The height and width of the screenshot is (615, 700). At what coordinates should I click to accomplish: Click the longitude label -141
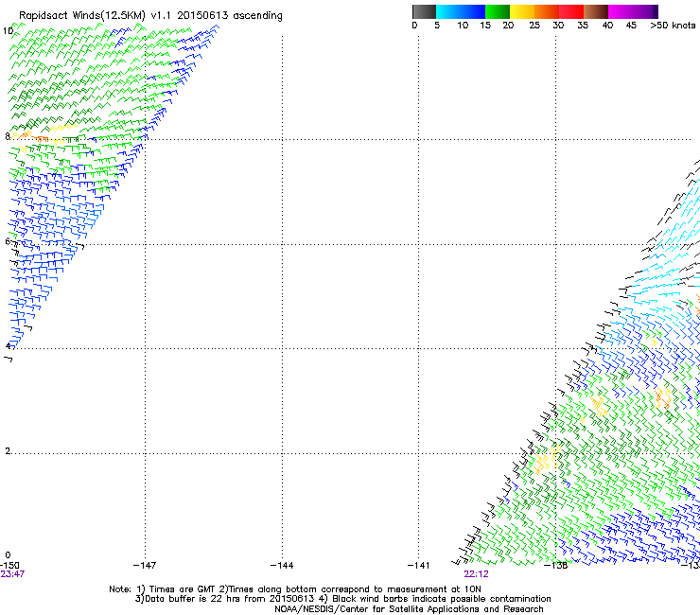(x=418, y=566)
